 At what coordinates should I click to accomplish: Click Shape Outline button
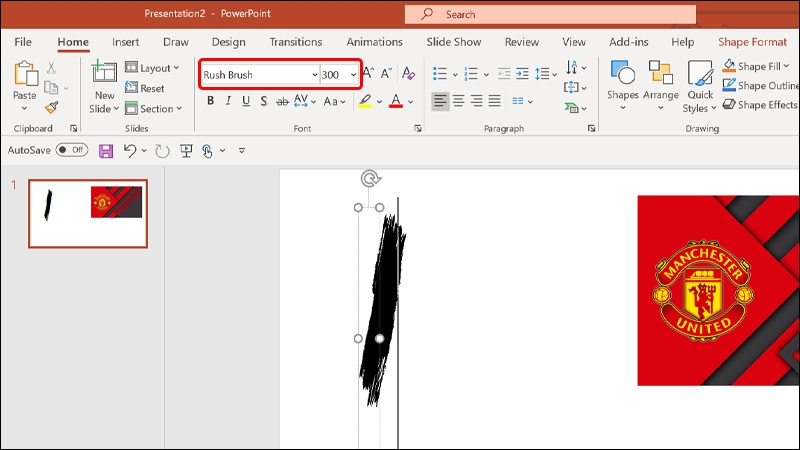[x=760, y=85]
